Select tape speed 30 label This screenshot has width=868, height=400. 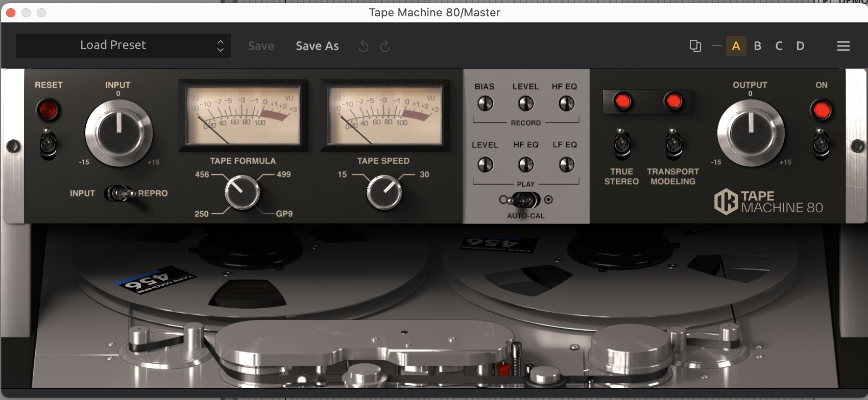424,174
